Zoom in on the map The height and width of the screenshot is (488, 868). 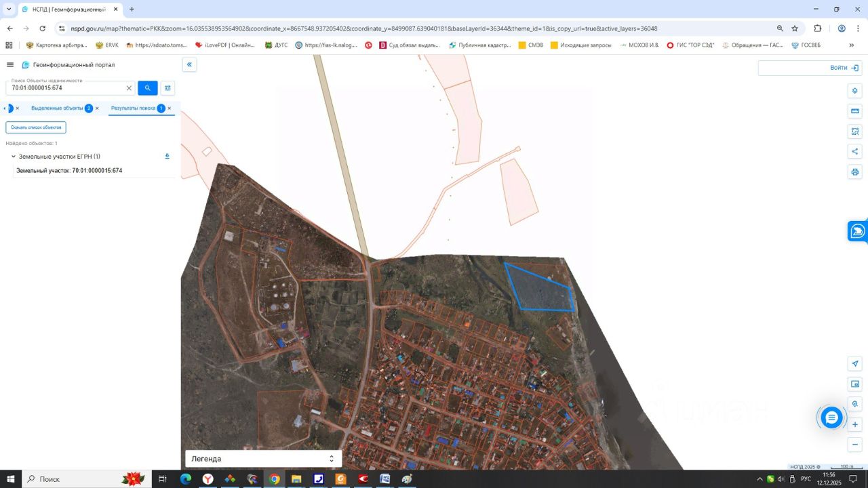coord(855,424)
